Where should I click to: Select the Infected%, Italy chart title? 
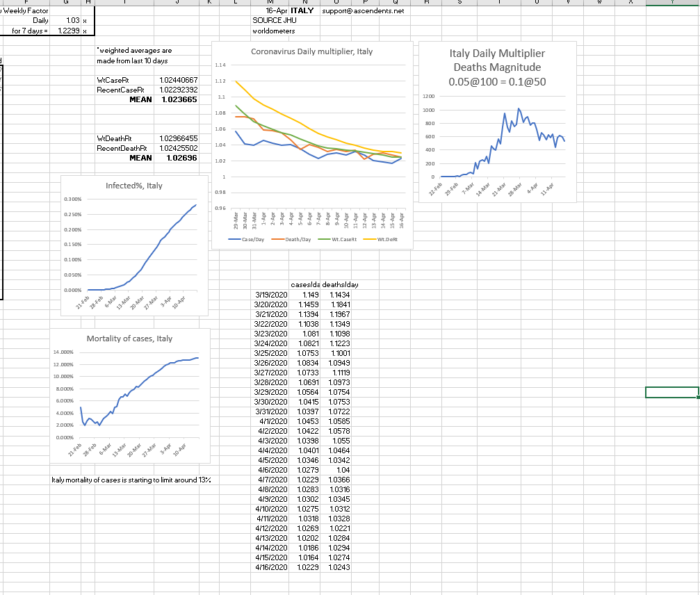point(134,186)
